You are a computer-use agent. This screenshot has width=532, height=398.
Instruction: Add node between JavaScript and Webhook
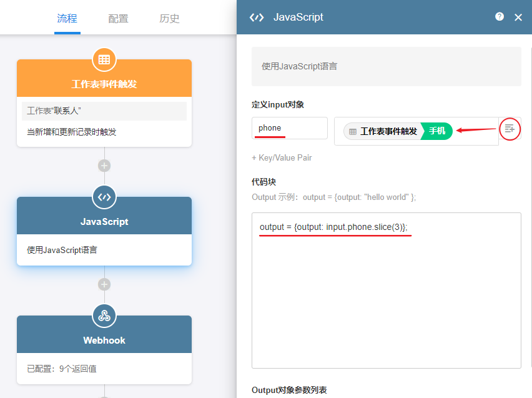tap(104, 284)
